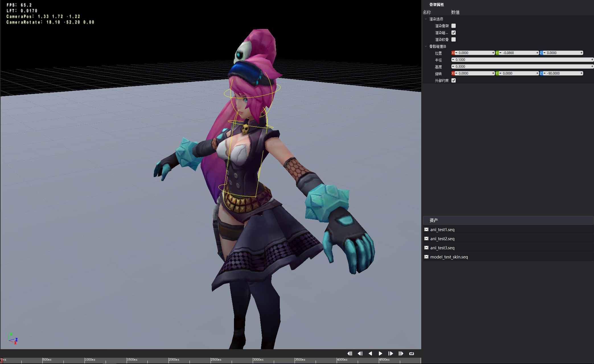
Task: Click timeline at 4500ms mark
Action: click(379, 360)
